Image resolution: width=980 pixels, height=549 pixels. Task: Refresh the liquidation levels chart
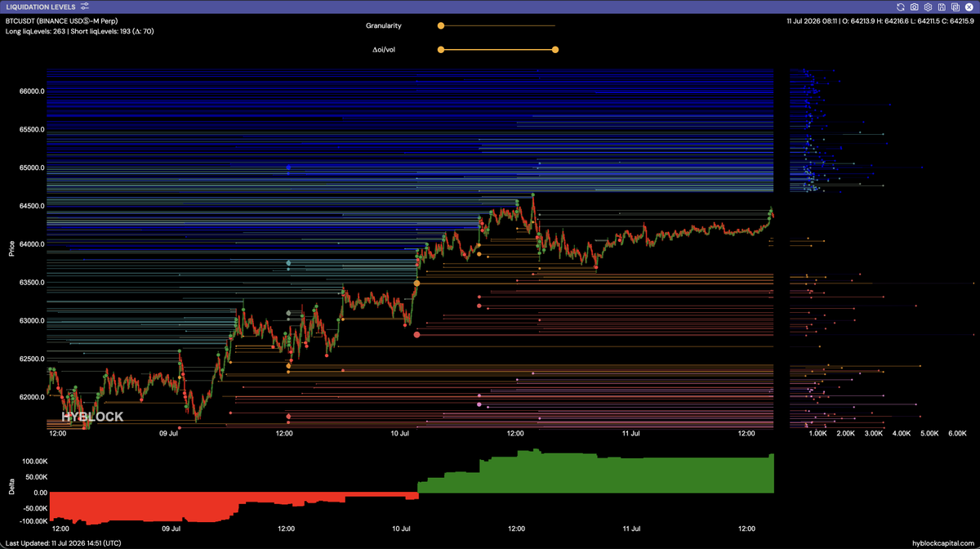901,7
